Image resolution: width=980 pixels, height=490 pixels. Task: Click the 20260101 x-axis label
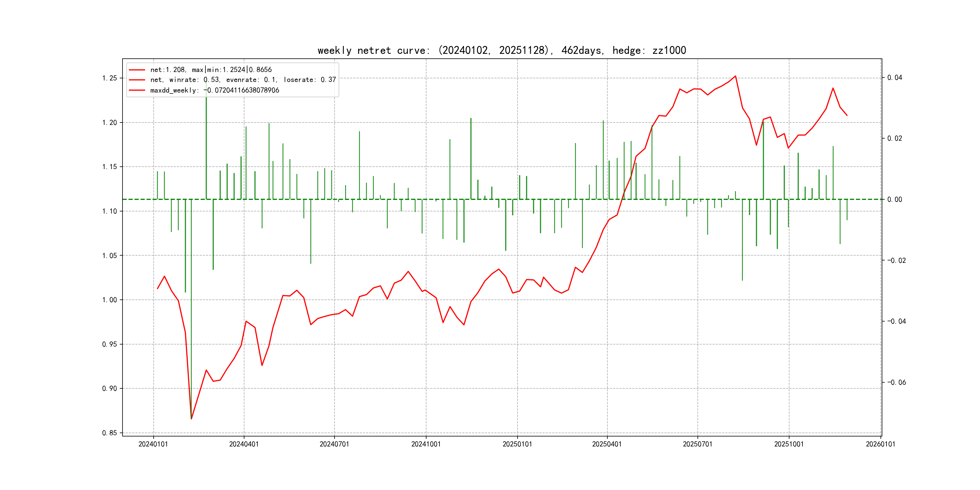coord(880,444)
